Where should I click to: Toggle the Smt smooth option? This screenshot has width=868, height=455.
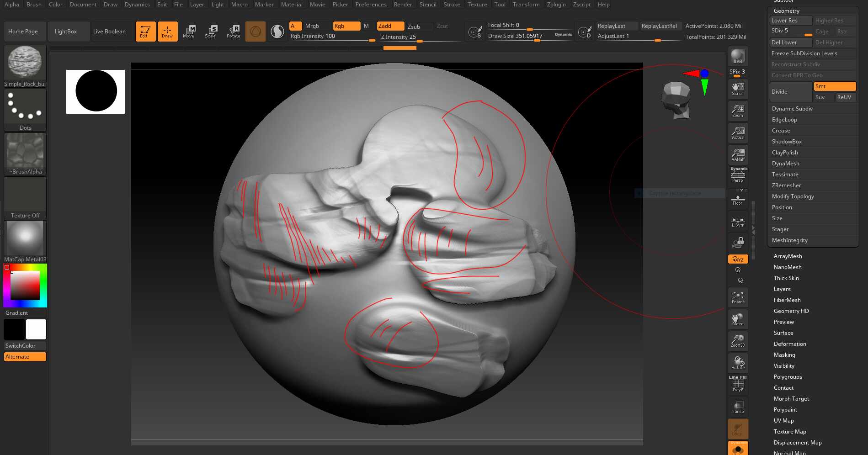tap(834, 86)
